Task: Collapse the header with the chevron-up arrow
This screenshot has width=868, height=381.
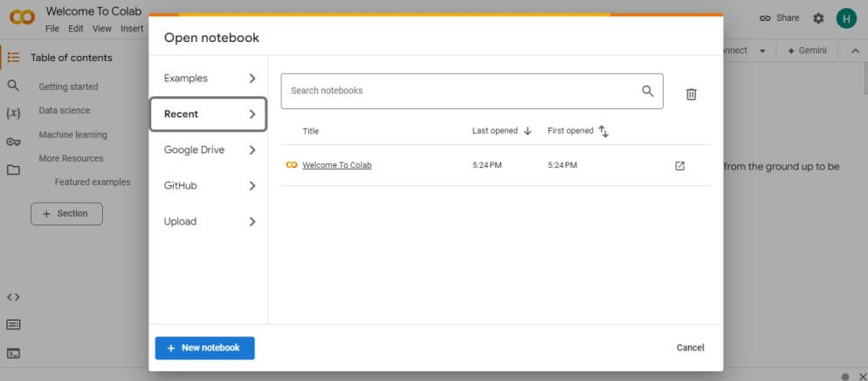Action: click(854, 51)
